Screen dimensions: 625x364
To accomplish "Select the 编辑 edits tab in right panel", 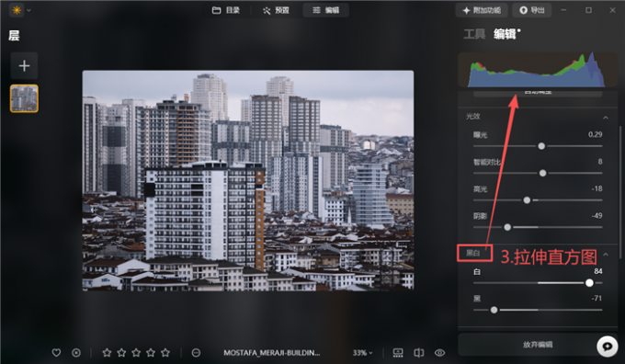I will click(x=505, y=34).
